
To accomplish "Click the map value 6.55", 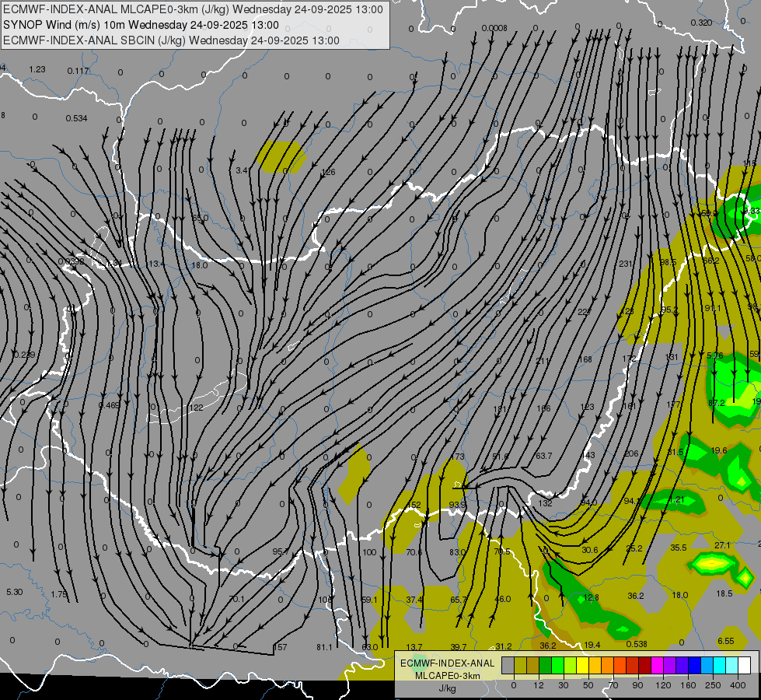I will pyautogui.click(x=726, y=641).
